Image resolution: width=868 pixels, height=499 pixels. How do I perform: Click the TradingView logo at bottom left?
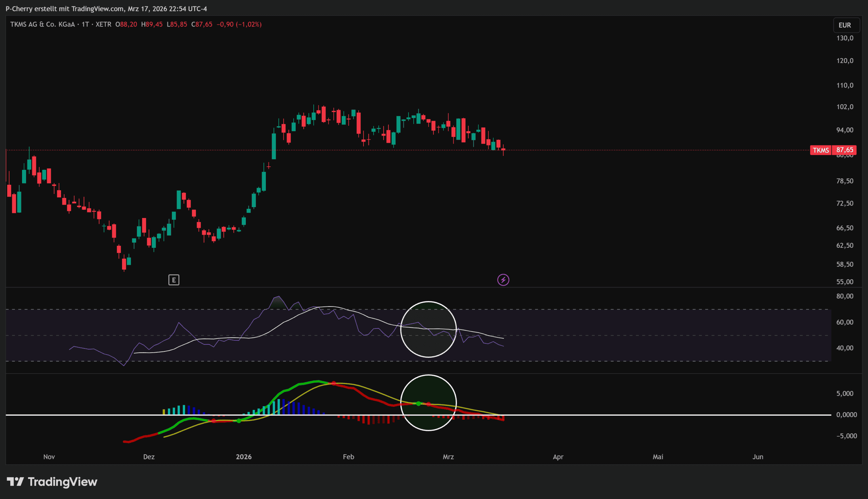(52, 481)
